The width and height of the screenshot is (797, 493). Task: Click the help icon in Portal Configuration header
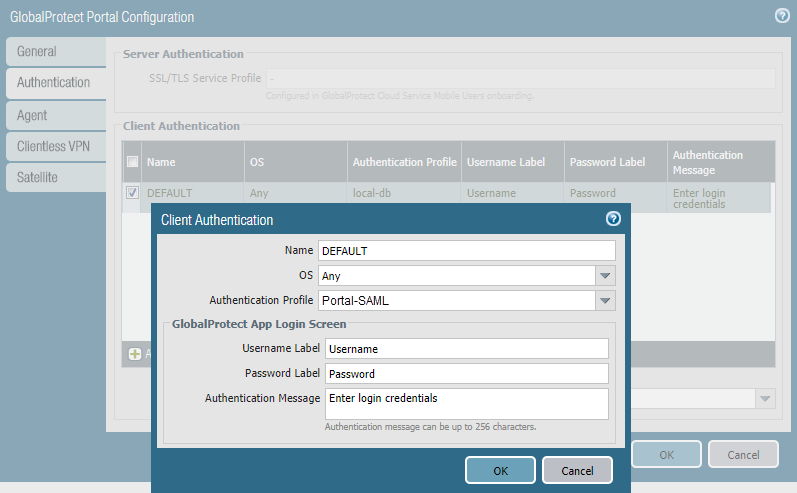click(x=782, y=16)
